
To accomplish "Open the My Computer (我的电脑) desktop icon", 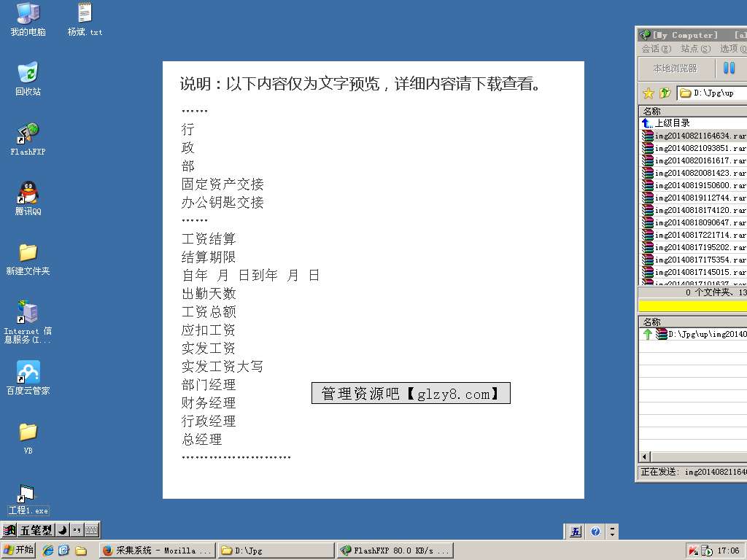I will (28, 18).
